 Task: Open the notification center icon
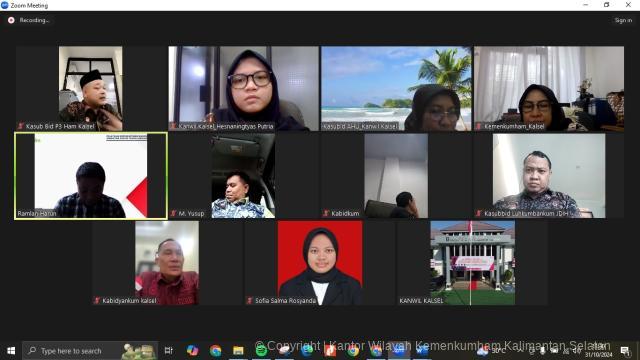625,351
